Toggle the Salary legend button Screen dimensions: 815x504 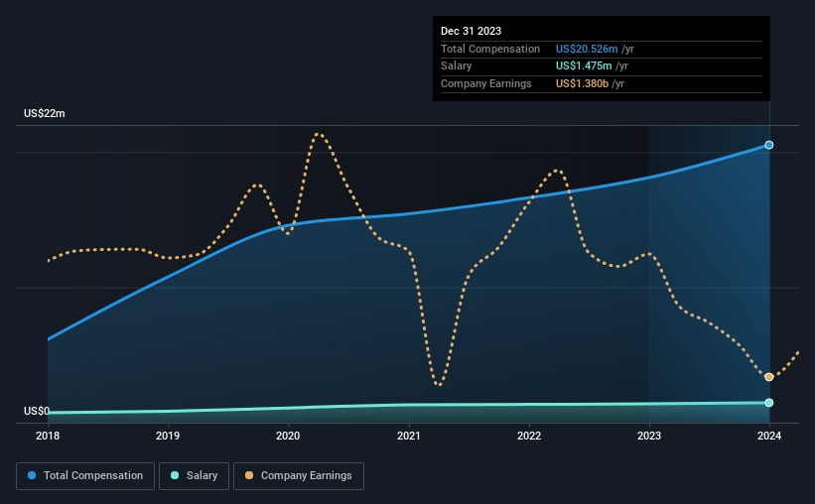(194, 476)
